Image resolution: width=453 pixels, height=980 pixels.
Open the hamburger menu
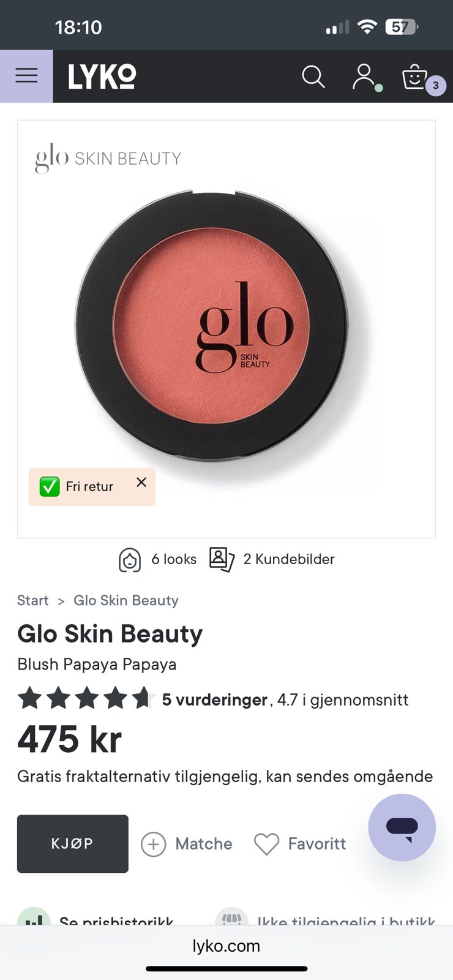[26, 76]
